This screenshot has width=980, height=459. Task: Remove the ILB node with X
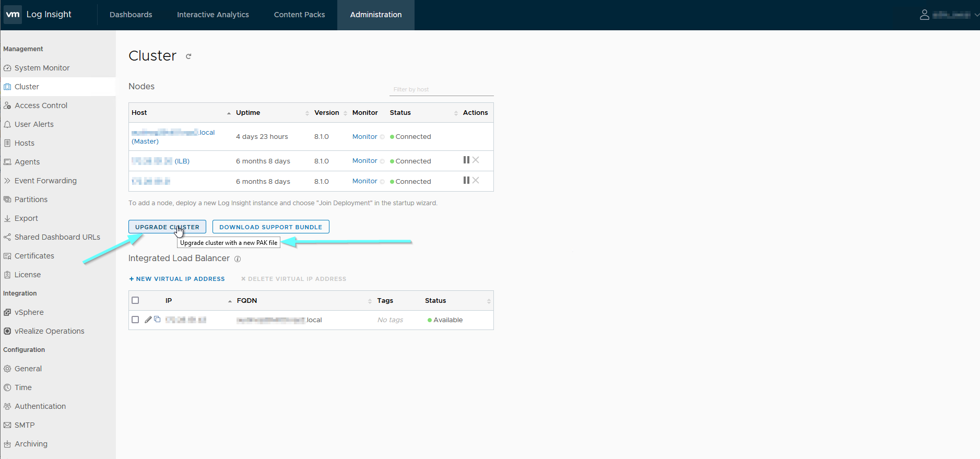tap(476, 160)
